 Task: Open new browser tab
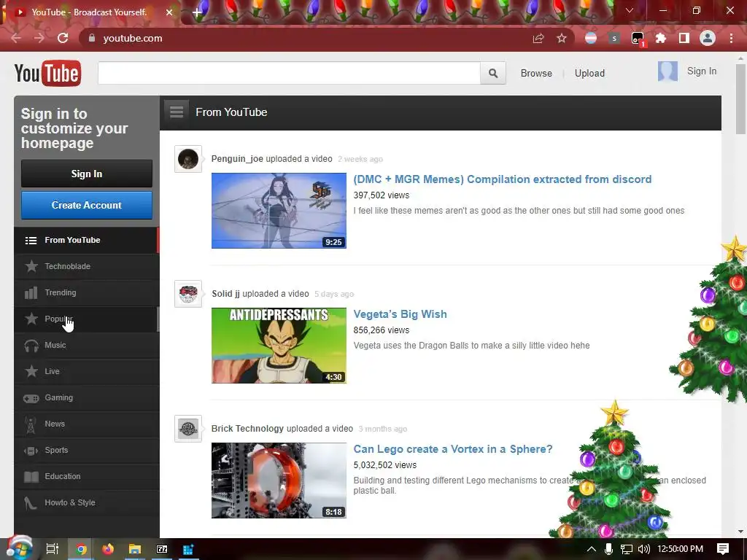(x=197, y=12)
